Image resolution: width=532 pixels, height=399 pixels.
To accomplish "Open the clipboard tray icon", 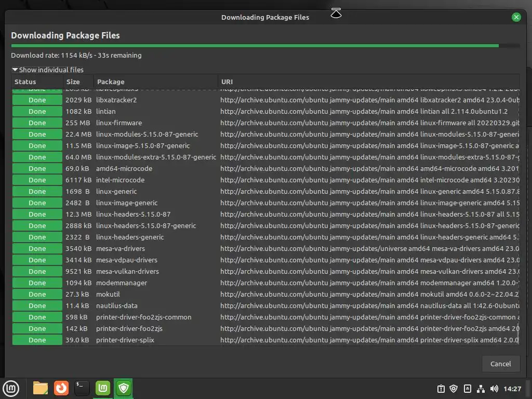I will pos(441,389).
